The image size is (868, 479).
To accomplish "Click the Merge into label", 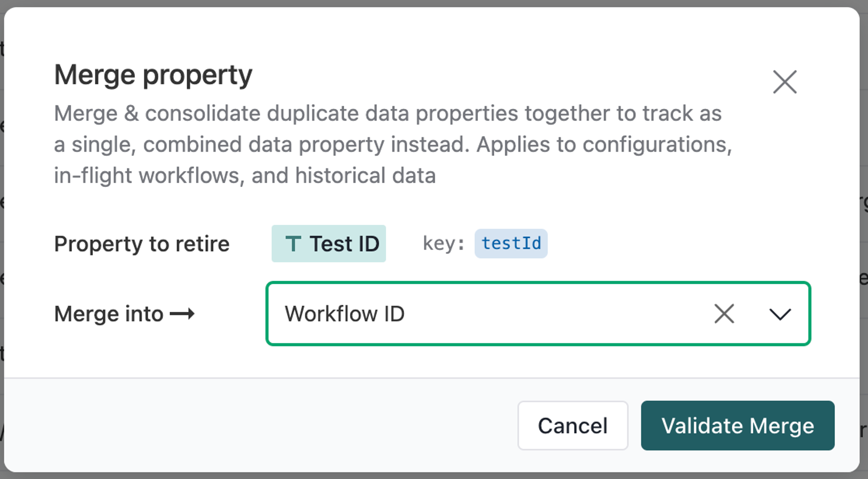I will point(109,314).
